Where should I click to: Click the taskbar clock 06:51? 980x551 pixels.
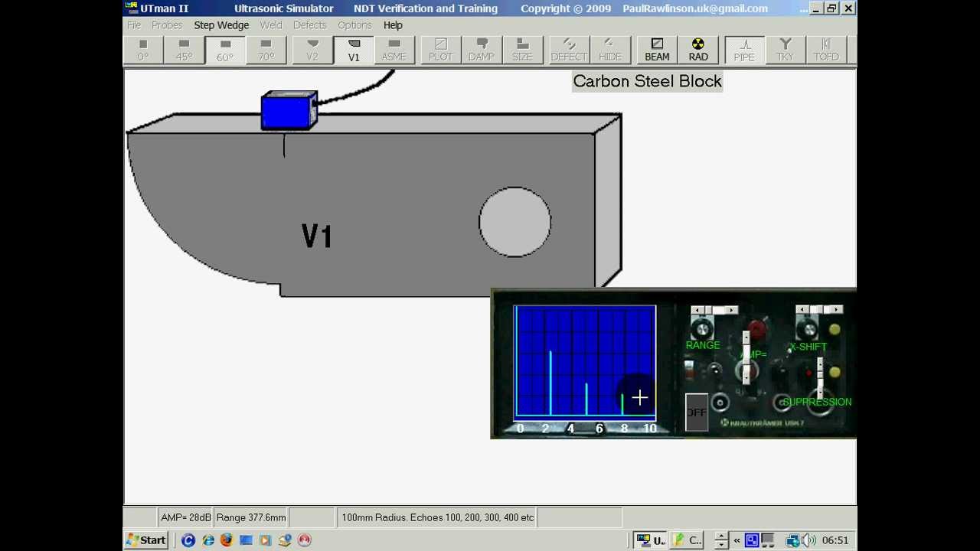(835, 540)
